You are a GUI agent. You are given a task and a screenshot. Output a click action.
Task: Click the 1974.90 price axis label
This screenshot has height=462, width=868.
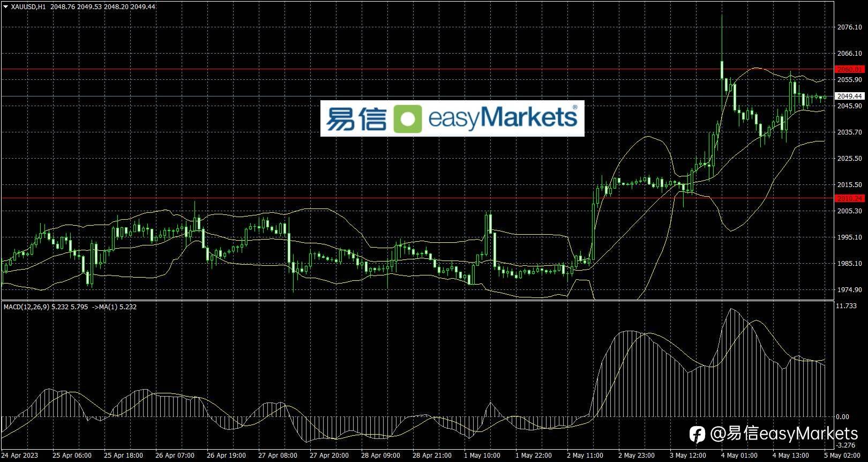click(849, 290)
